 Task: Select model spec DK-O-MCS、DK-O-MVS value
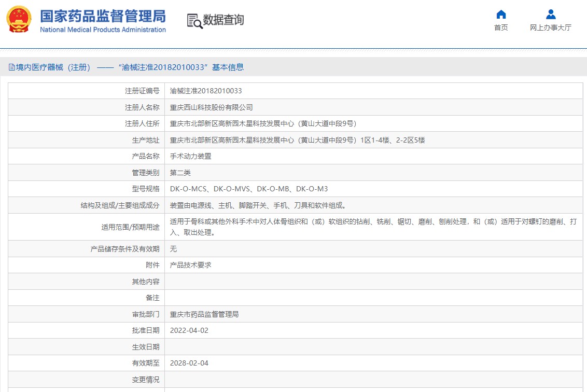click(249, 189)
